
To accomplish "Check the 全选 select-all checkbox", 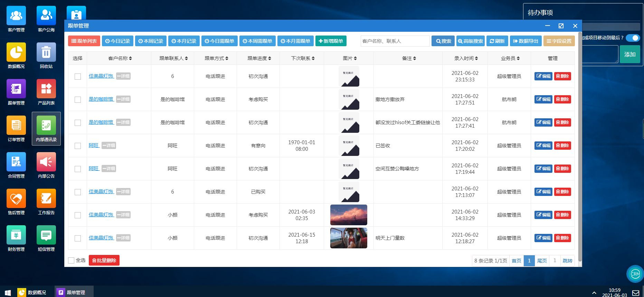I will click(72, 260).
